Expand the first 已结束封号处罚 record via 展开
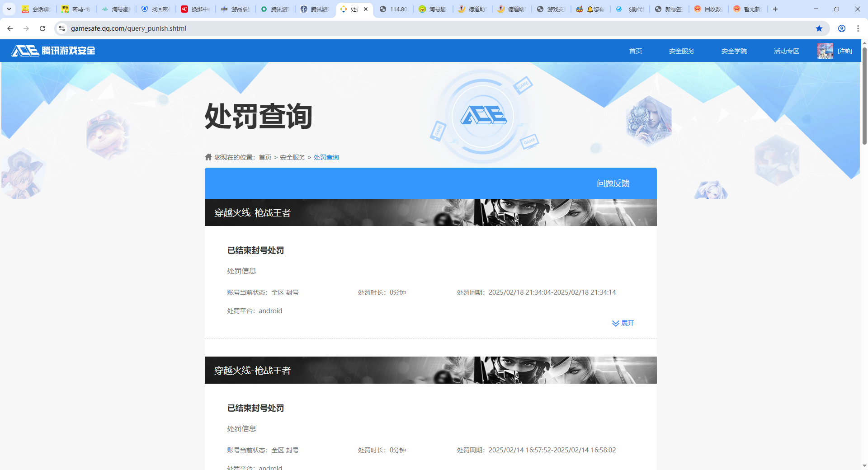This screenshot has height=470, width=868. point(623,323)
